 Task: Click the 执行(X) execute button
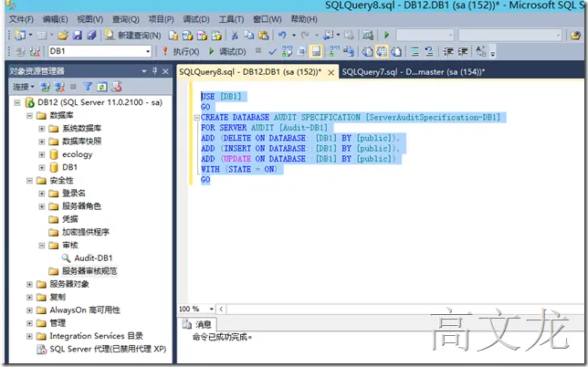[181, 51]
